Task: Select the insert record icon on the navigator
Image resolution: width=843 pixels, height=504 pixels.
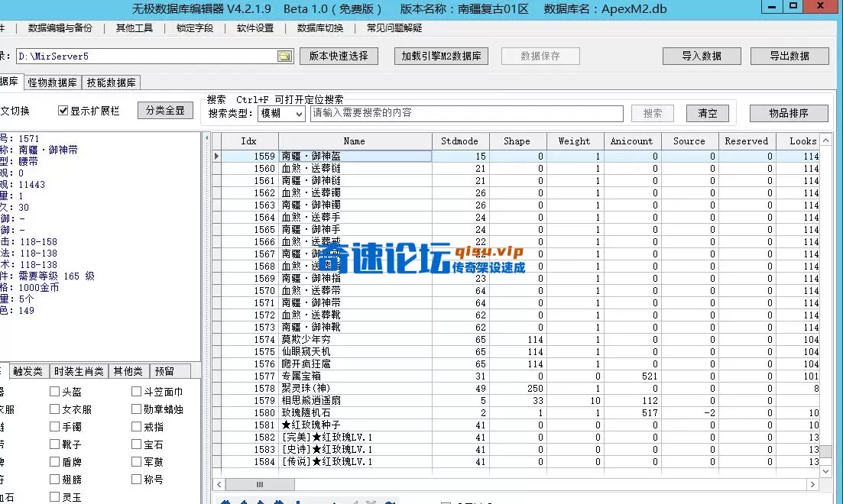Action: [299, 501]
